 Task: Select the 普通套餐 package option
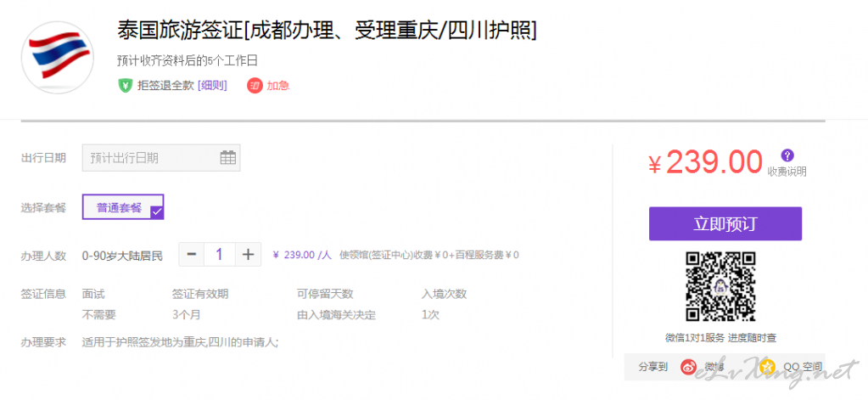(x=120, y=207)
